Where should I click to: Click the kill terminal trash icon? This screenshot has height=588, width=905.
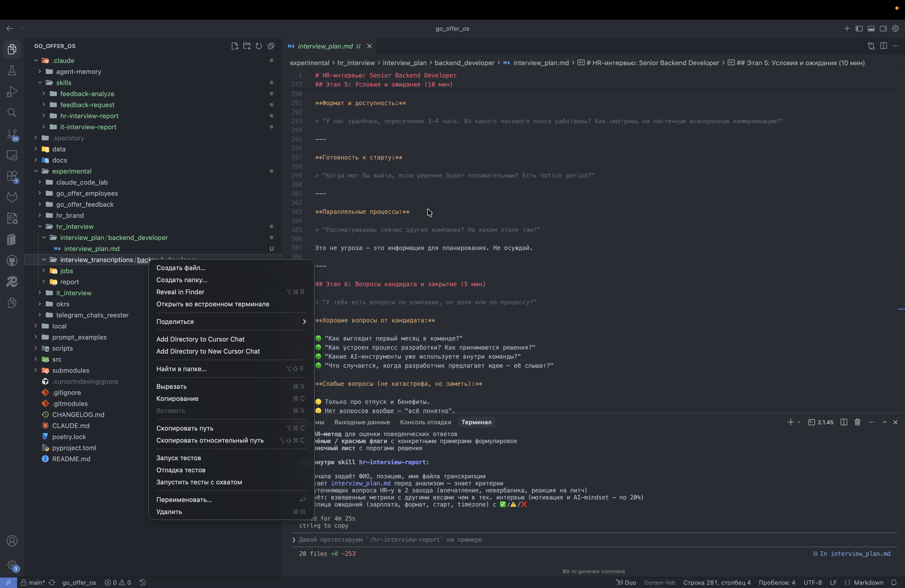coord(857,422)
